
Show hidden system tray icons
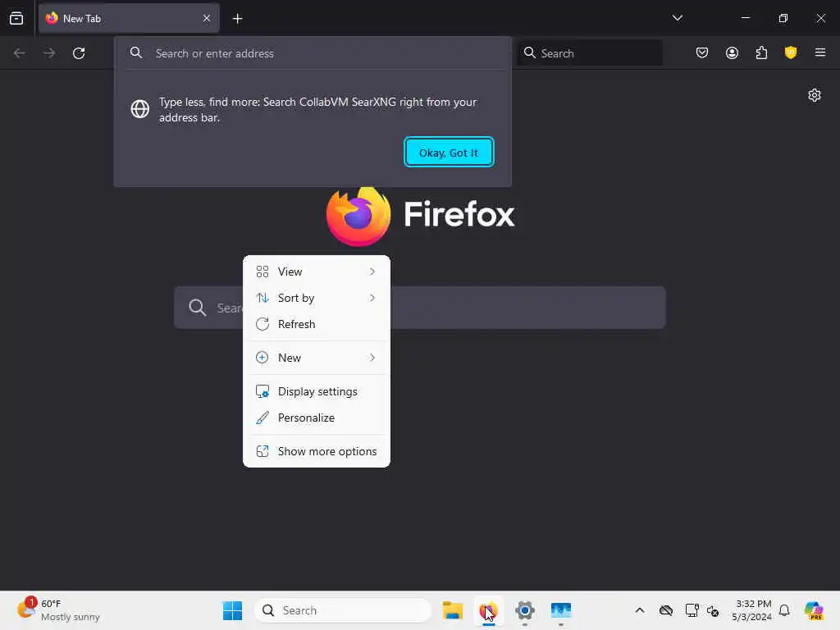coord(640,610)
